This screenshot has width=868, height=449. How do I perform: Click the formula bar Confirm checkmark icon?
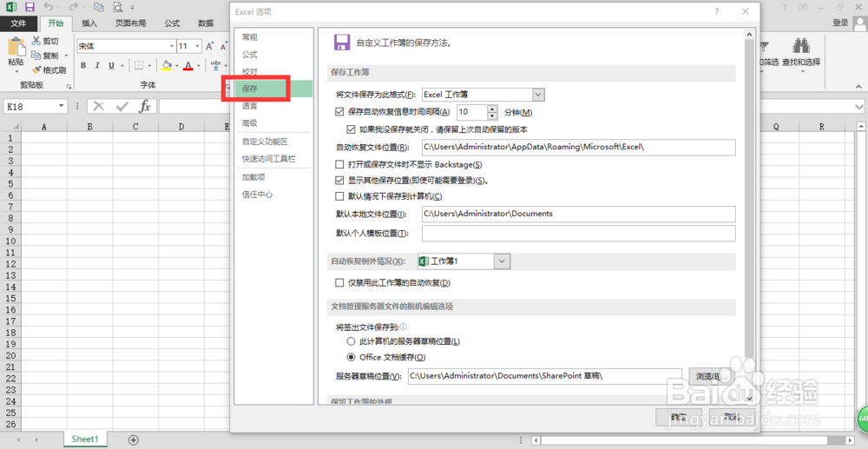click(122, 106)
